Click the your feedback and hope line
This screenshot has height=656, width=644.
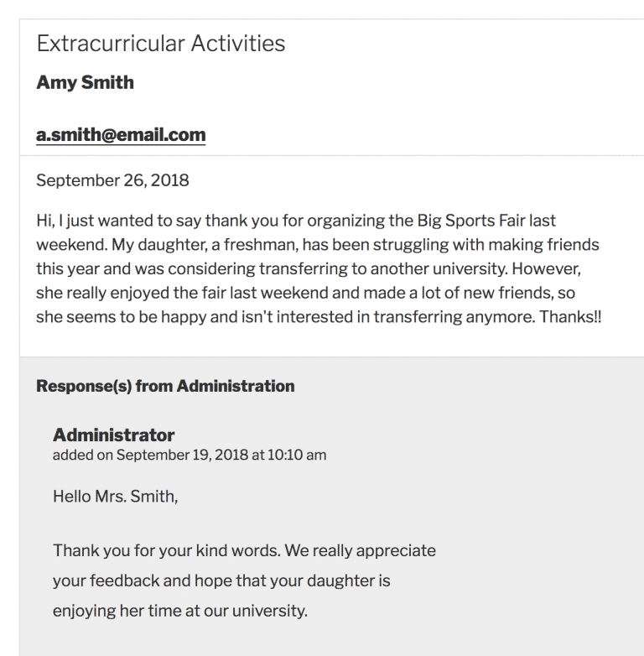[x=221, y=581]
